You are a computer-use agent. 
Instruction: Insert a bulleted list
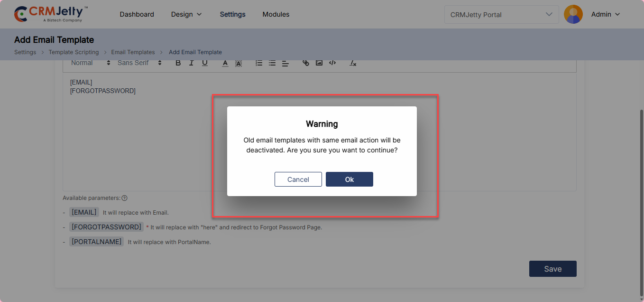[x=272, y=63]
